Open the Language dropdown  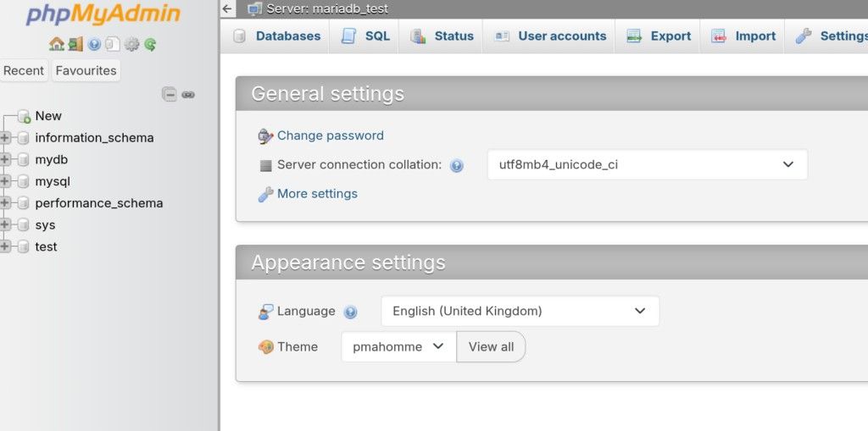pos(520,312)
